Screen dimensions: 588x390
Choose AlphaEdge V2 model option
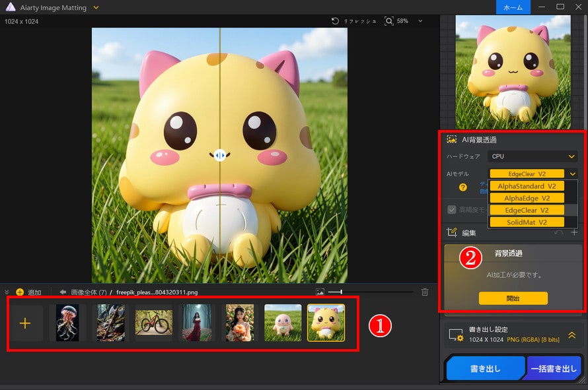click(527, 198)
